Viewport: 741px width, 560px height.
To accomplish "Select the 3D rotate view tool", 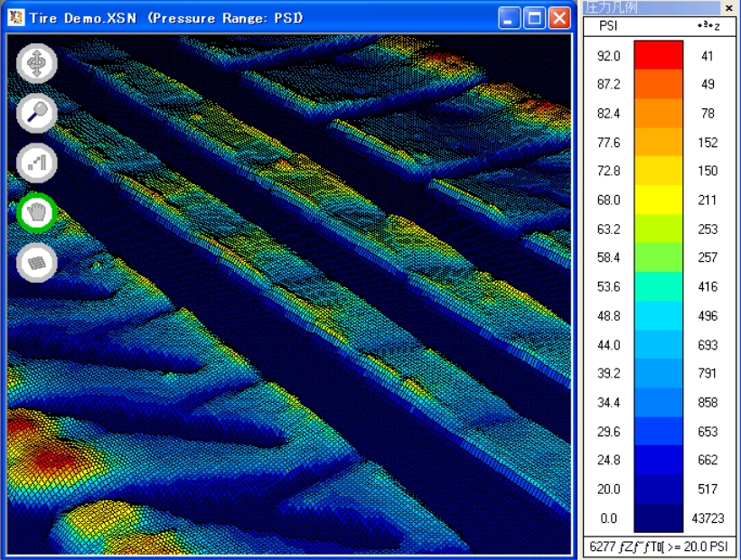I will coord(37,63).
